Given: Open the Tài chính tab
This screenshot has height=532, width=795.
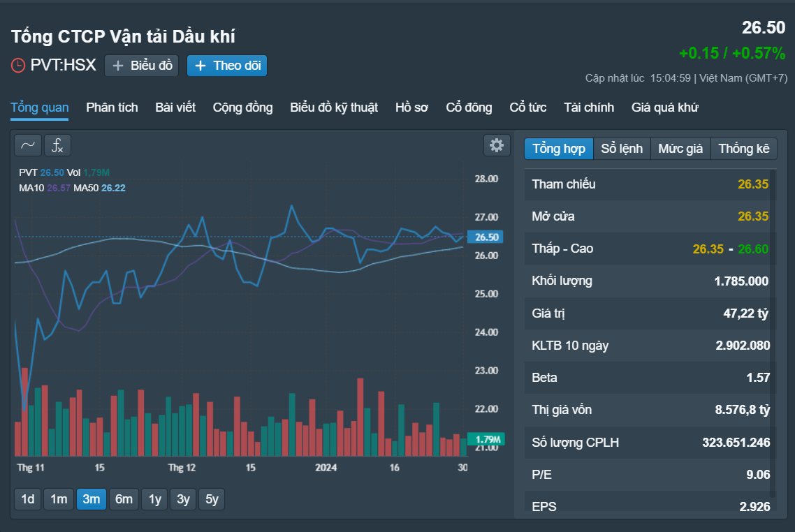Looking at the screenshot, I should click(589, 108).
